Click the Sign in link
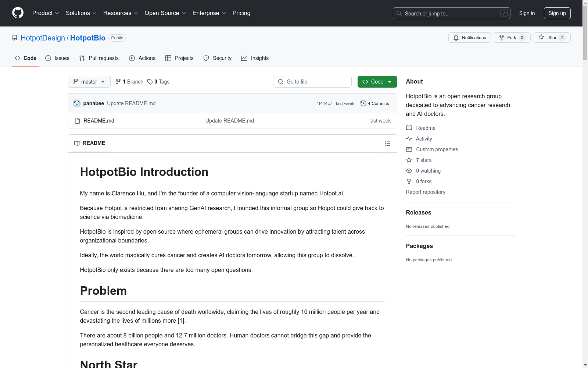The width and height of the screenshot is (588, 368). pyautogui.click(x=527, y=13)
